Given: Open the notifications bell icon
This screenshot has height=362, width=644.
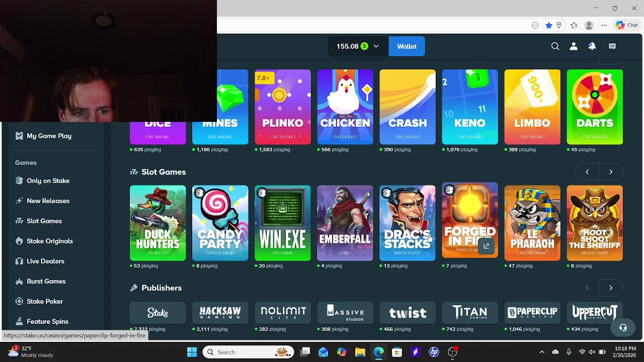Looking at the screenshot, I should tap(592, 46).
